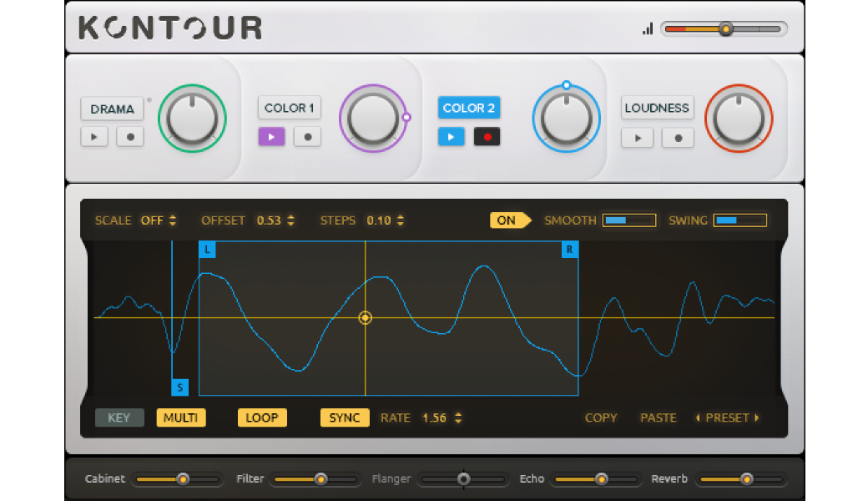The image size is (868, 501).
Task: Adjust the Smooth amount bar
Action: pyautogui.click(x=629, y=220)
